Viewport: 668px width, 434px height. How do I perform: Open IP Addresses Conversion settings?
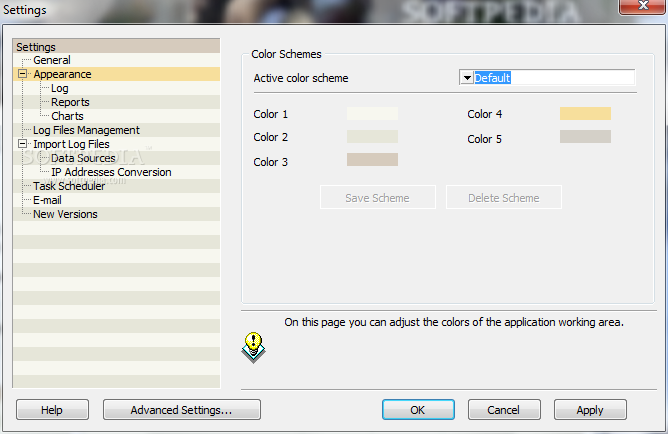(111, 172)
